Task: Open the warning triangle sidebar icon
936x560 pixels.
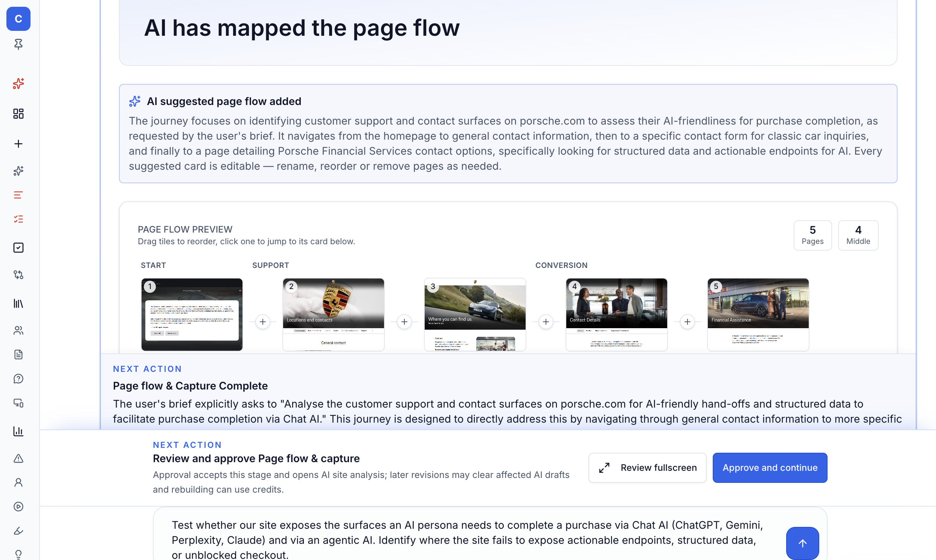Action: coord(18,458)
